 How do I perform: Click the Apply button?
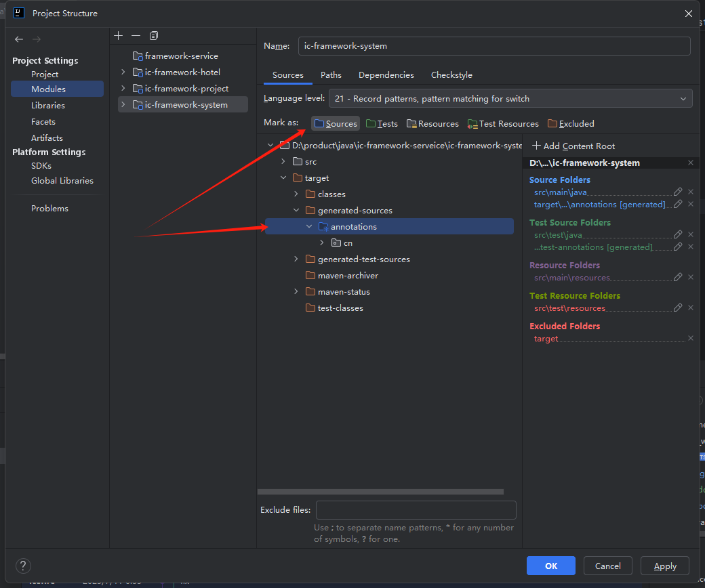[664, 566]
